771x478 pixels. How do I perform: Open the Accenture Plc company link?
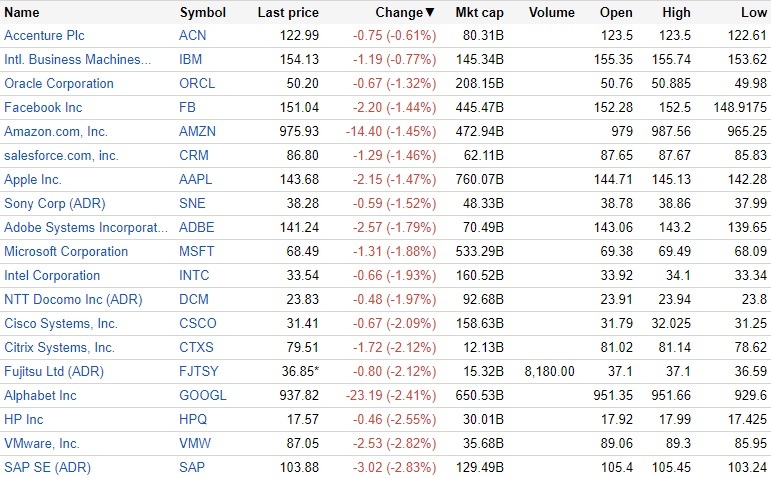(x=45, y=36)
